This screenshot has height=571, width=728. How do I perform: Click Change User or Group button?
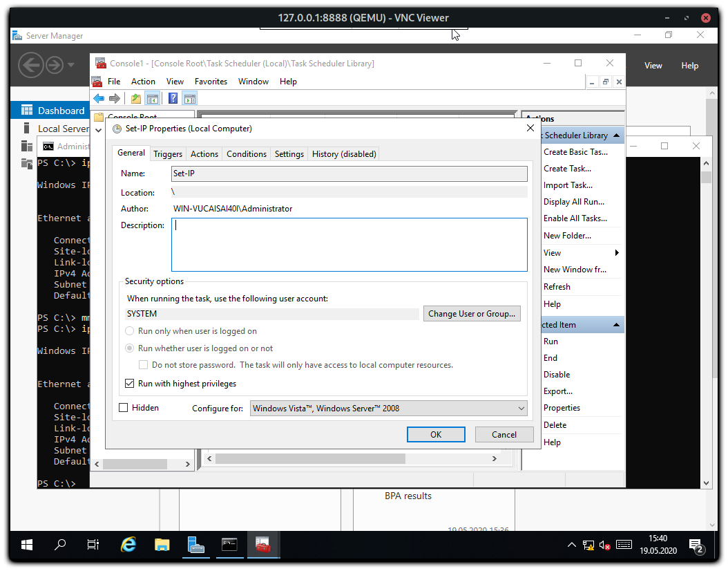click(x=471, y=314)
